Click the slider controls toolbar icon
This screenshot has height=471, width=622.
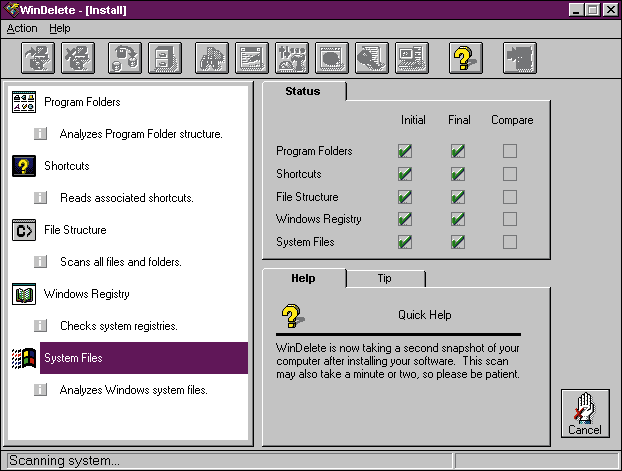(x=292, y=58)
